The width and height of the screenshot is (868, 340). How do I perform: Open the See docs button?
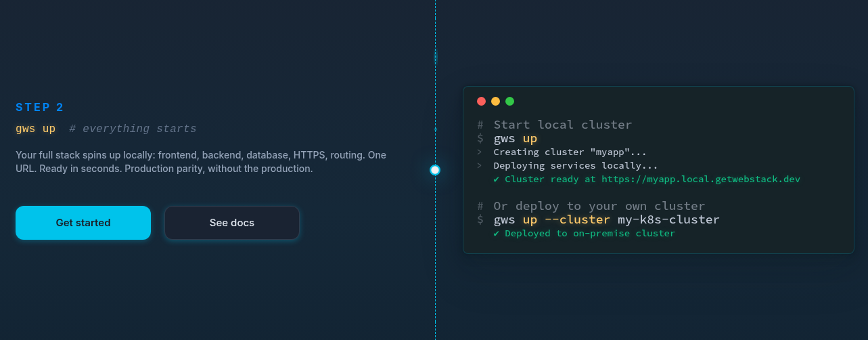pyautogui.click(x=232, y=223)
